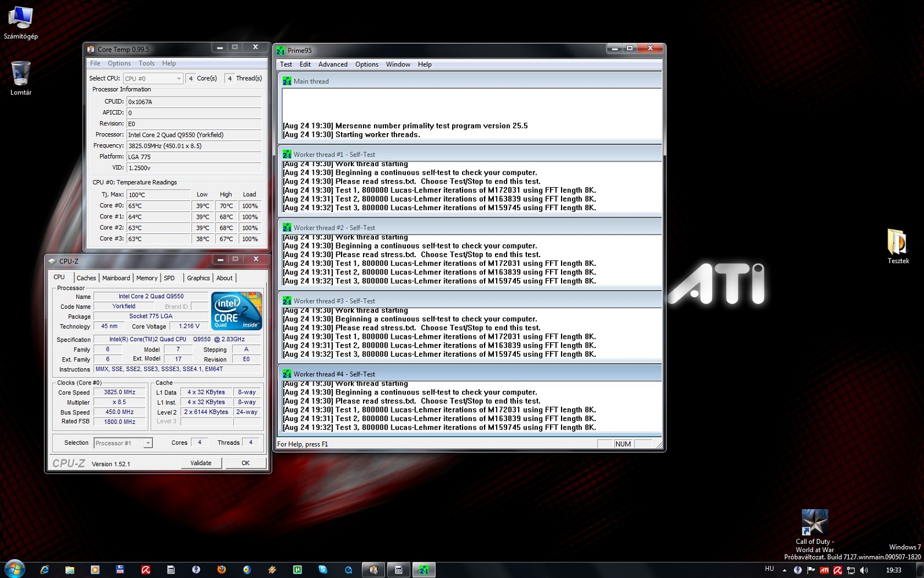Click the Core Voltage 1.216 V value
Screen dimensions: 924x578
(189, 326)
